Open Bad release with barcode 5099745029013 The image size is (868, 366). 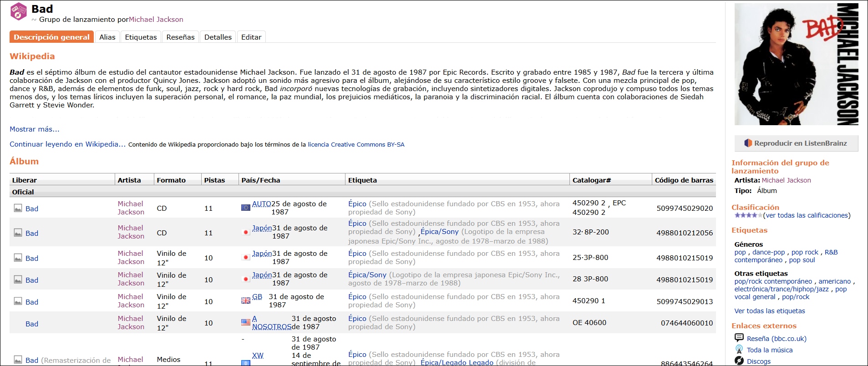[32, 302]
